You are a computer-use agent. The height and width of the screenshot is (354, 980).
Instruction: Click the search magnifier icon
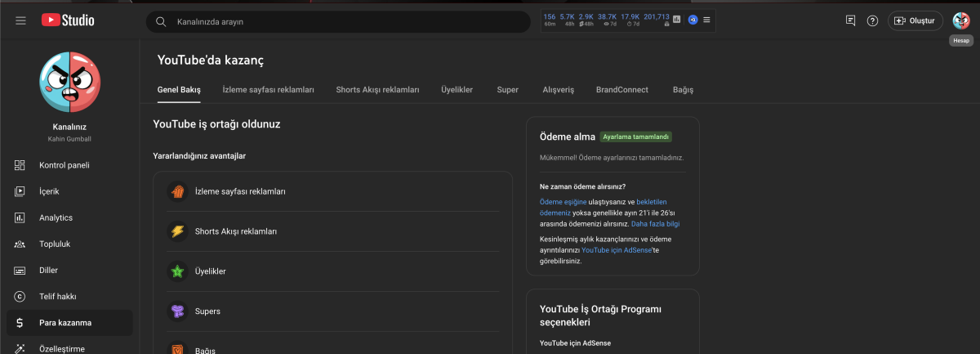pos(161,22)
